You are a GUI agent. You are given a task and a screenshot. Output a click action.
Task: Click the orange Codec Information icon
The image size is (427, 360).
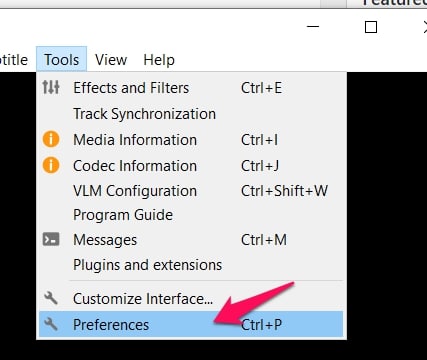point(51,165)
